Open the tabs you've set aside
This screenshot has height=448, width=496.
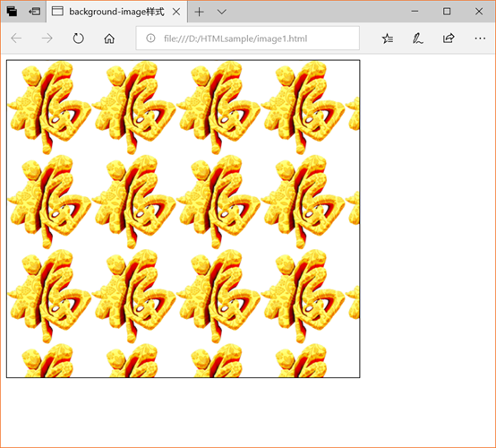[x=12, y=12]
